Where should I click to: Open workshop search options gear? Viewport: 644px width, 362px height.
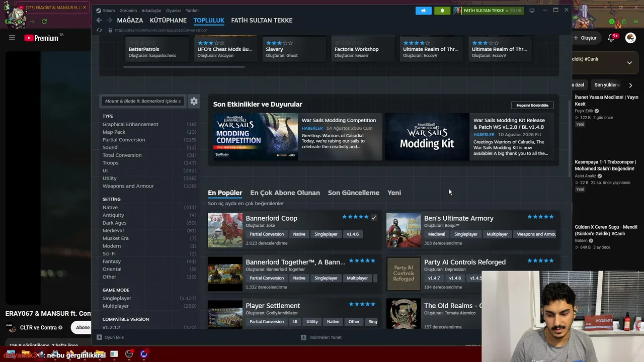click(x=194, y=101)
